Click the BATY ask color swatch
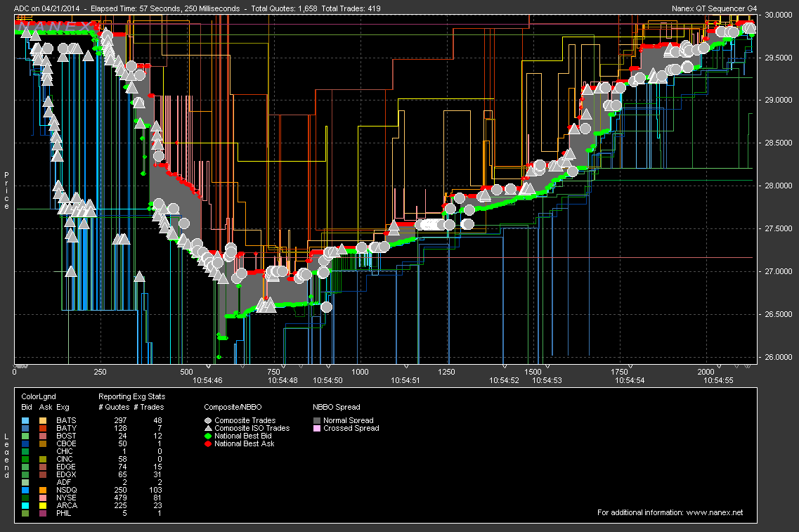 [x=43, y=428]
